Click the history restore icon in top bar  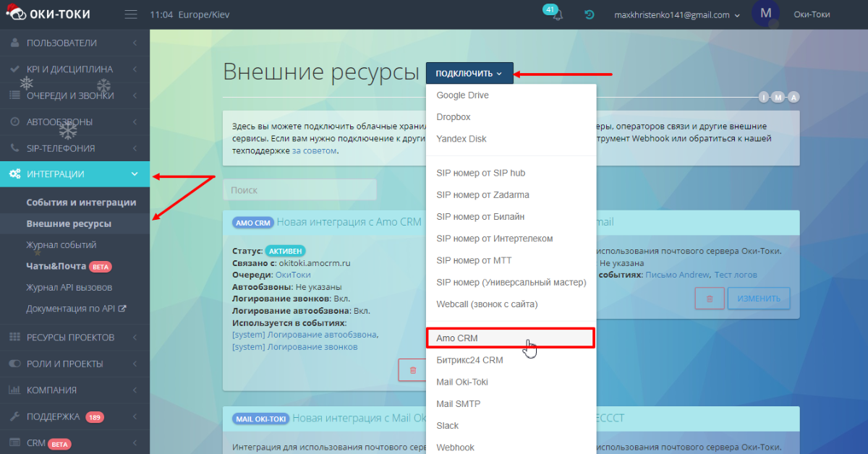pos(588,14)
